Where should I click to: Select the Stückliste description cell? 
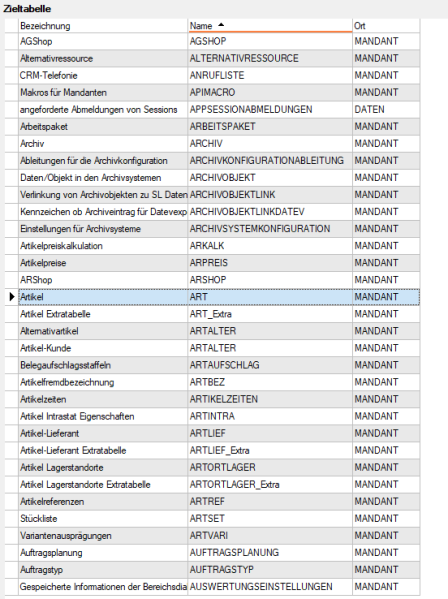[x=103, y=518]
